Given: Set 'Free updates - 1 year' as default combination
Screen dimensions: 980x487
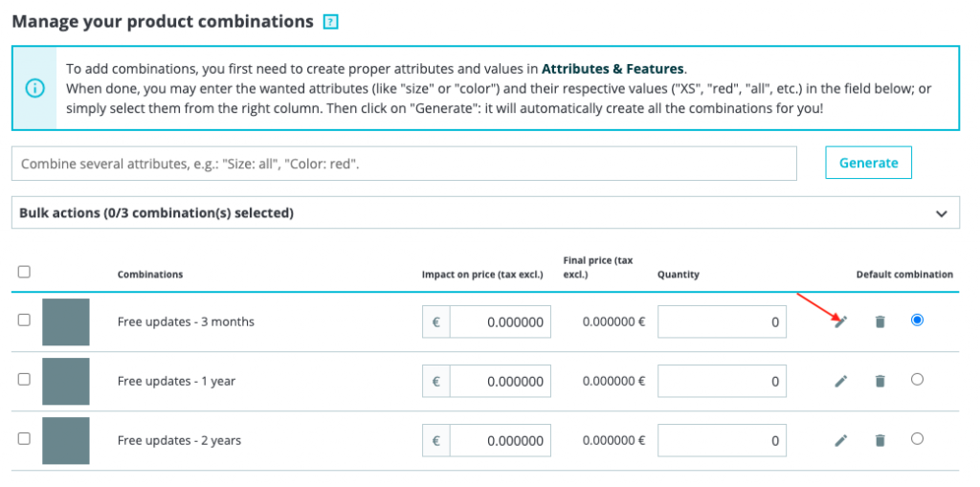Looking at the screenshot, I should [x=917, y=379].
